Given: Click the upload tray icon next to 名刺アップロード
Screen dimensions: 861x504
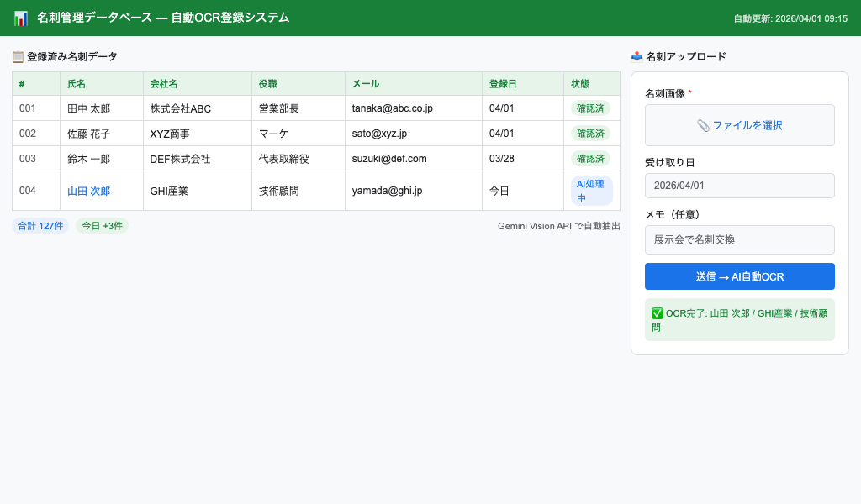Looking at the screenshot, I should pos(635,56).
